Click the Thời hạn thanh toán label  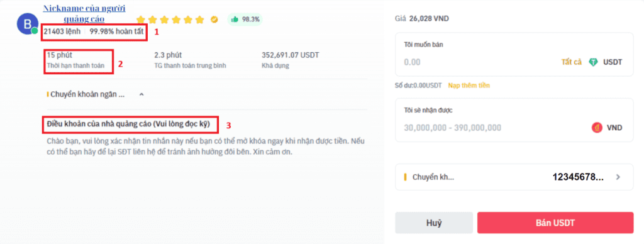[75, 66]
